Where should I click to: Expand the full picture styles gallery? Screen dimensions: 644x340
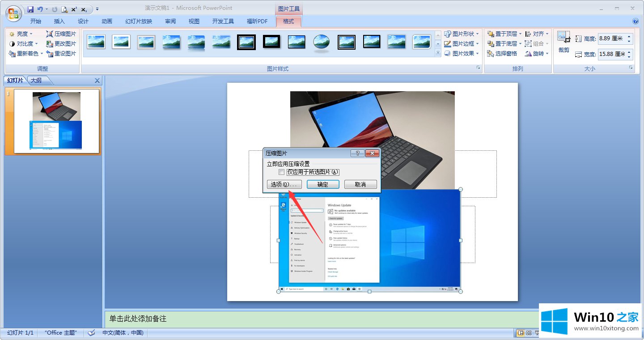coord(438,53)
